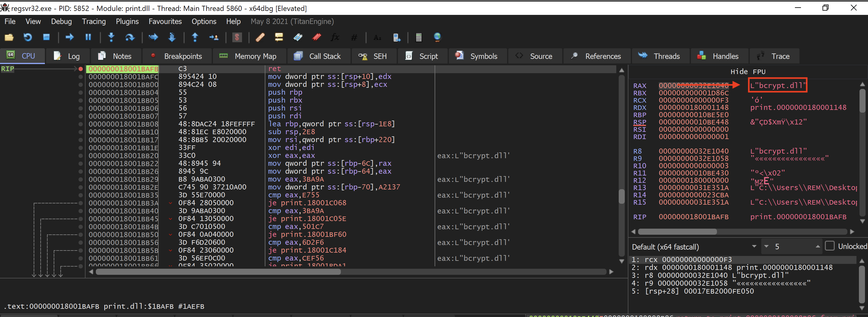Click the Restart debuggee icon

pos(28,37)
